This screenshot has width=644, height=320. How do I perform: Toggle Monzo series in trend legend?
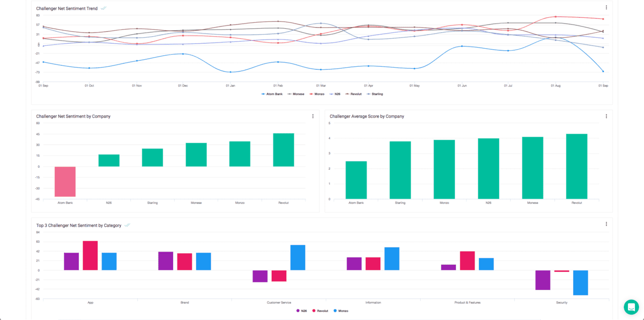pyautogui.click(x=317, y=94)
